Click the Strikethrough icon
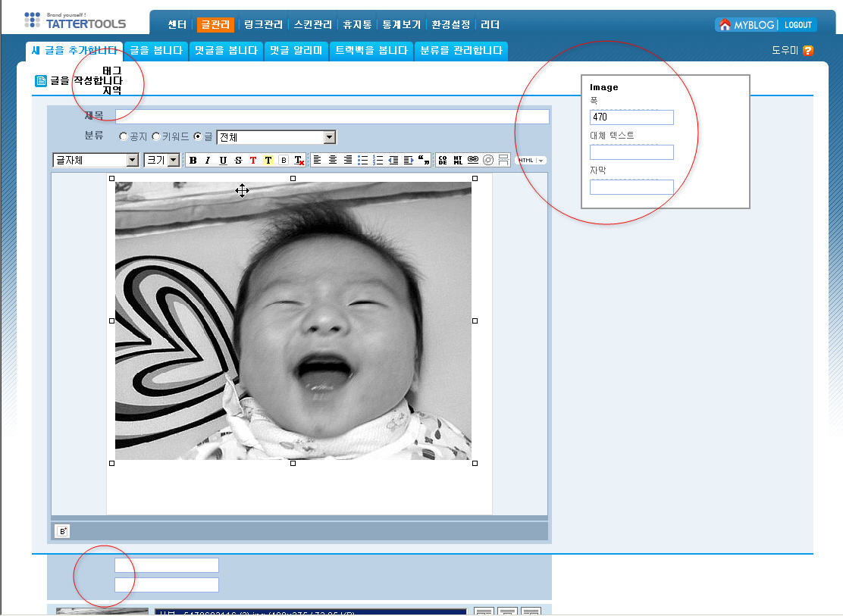 click(238, 160)
